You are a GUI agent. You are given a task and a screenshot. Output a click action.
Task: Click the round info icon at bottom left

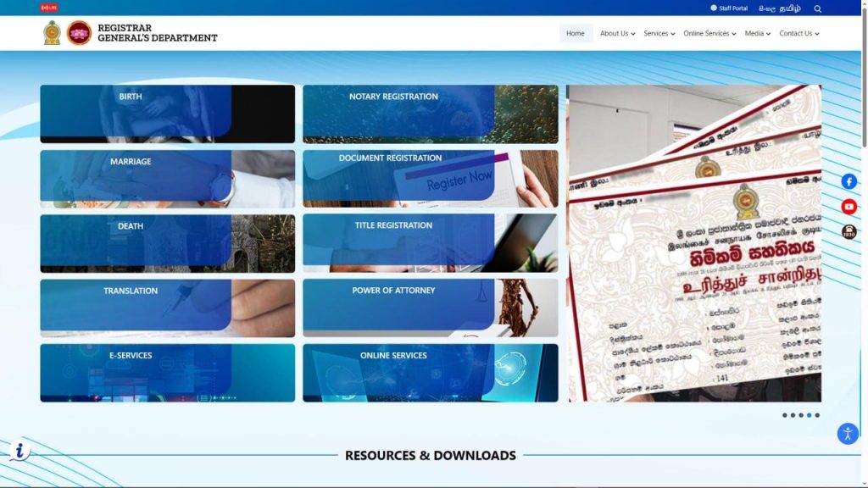pyautogui.click(x=19, y=451)
